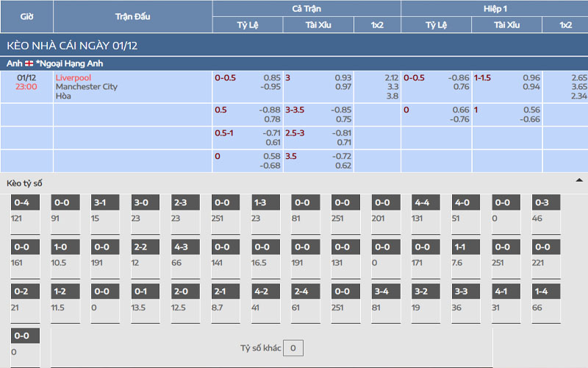Select the 3.8 draw odds value
Screen dimensions: 588x368
tap(392, 96)
